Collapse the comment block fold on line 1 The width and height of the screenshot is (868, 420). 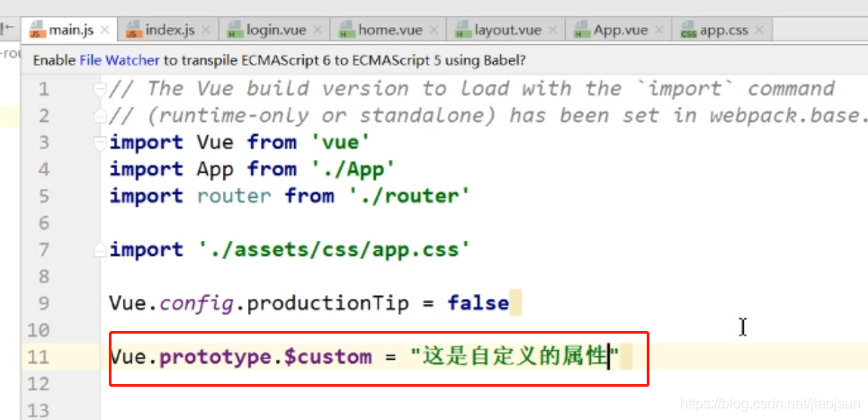pyautogui.click(x=100, y=90)
